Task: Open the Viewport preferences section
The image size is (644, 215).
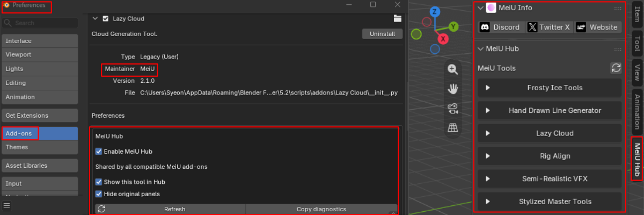Action: click(x=41, y=55)
